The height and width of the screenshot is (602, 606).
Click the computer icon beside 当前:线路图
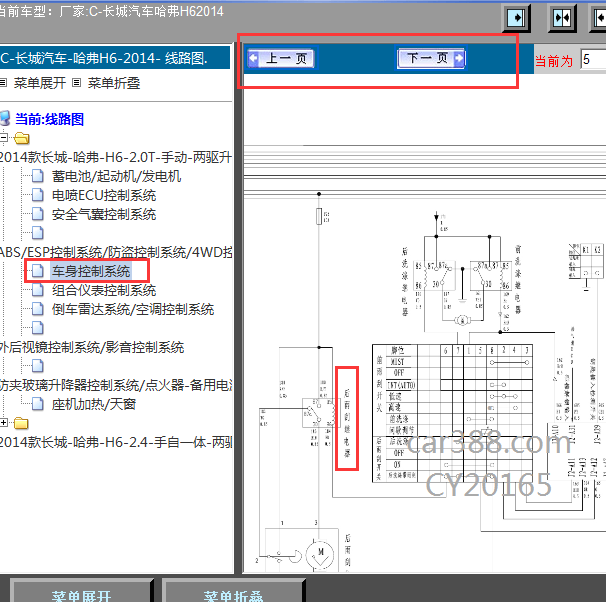coord(5,118)
